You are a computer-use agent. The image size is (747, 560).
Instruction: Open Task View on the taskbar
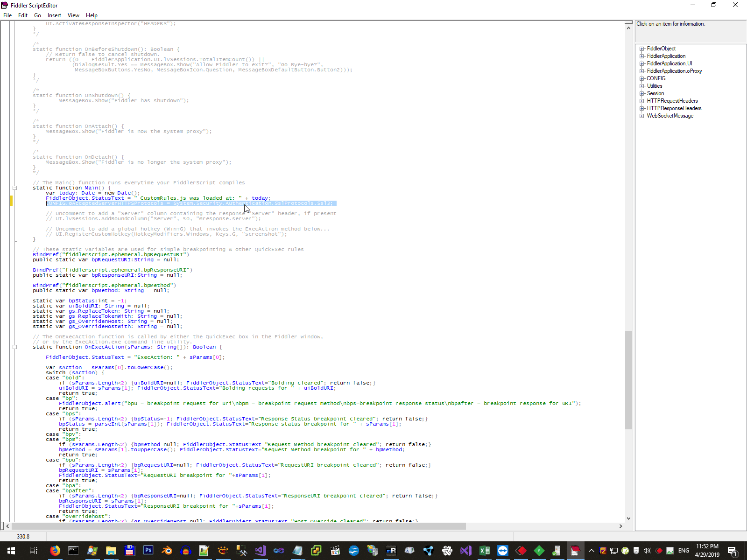point(33,551)
